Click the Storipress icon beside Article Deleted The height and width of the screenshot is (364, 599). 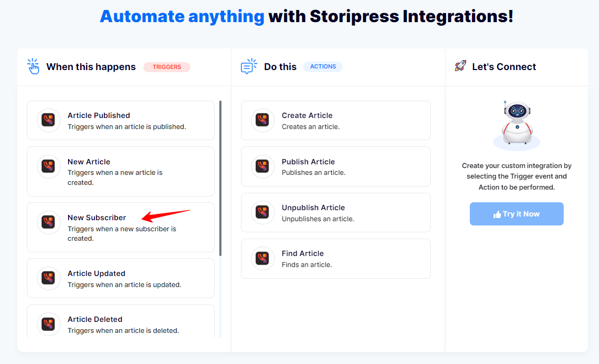(49, 324)
